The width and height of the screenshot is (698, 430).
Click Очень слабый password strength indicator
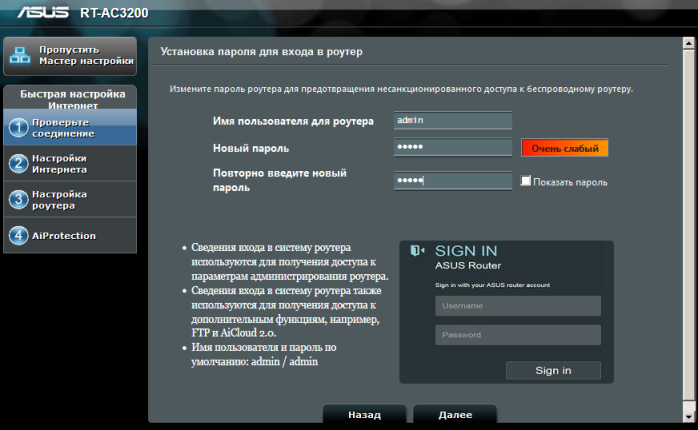click(564, 148)
